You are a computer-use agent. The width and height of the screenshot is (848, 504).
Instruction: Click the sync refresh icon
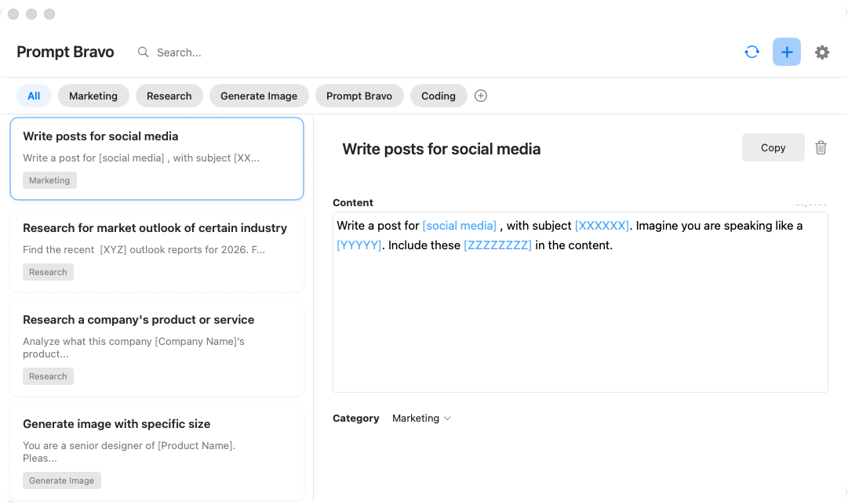click(x=752, y=53)
